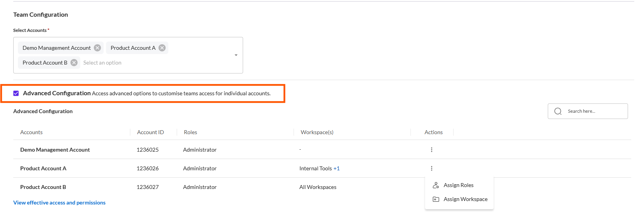The height and width of the screenshot is (215, 644).
Task: Click the search magnifier icon
Action: [558, 111]
